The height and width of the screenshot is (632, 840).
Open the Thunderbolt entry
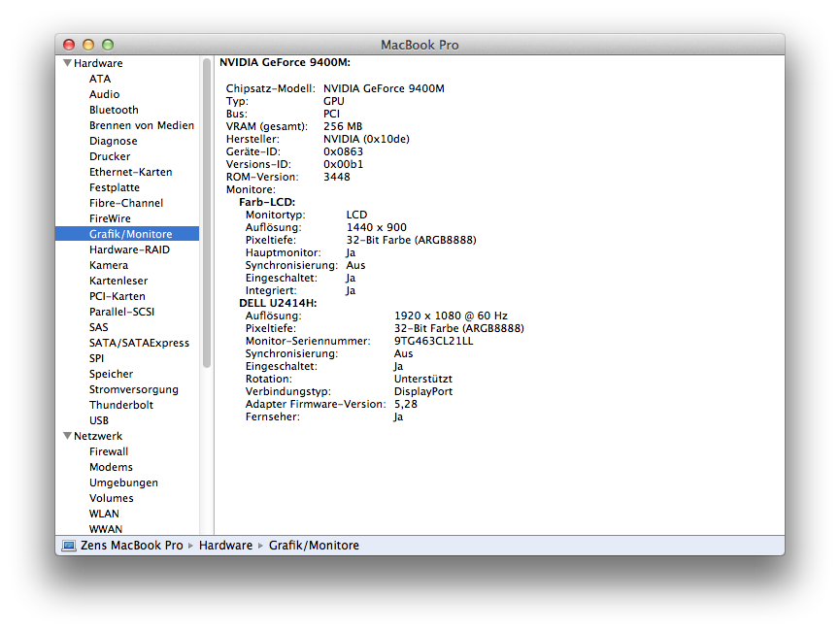pos(121,405)
